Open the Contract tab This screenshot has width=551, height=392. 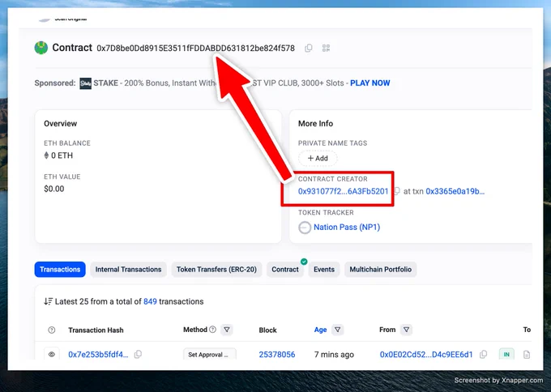coord(285,270)
